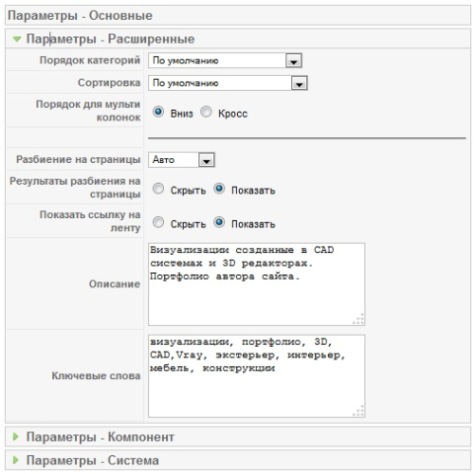Click into the Ключевые слова text area
The image size is (476, 474).
pos(257,376)
